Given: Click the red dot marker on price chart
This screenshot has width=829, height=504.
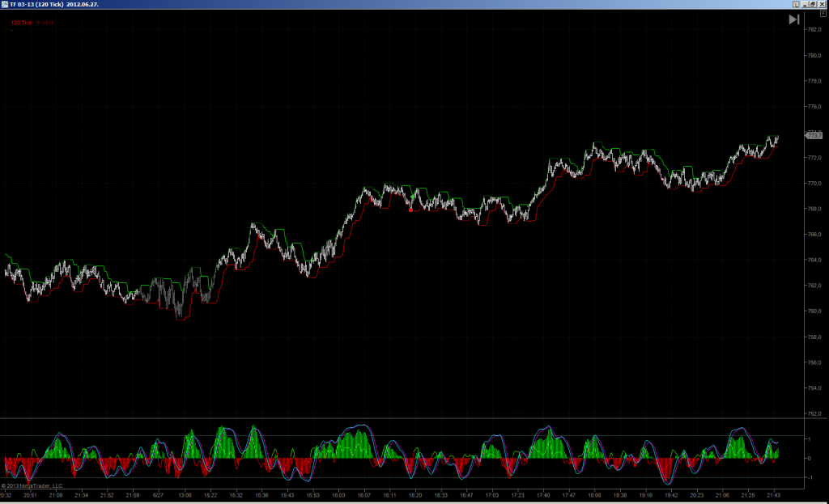Looking at the screenshot, I should click(410, 210).
